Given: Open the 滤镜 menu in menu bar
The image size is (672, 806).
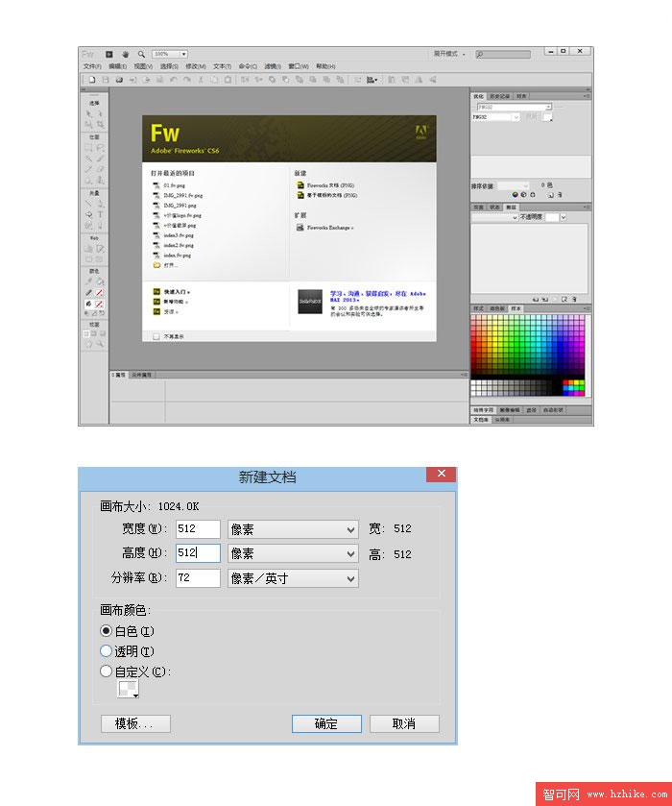Looking at the screenshot, I should (272, 66).
